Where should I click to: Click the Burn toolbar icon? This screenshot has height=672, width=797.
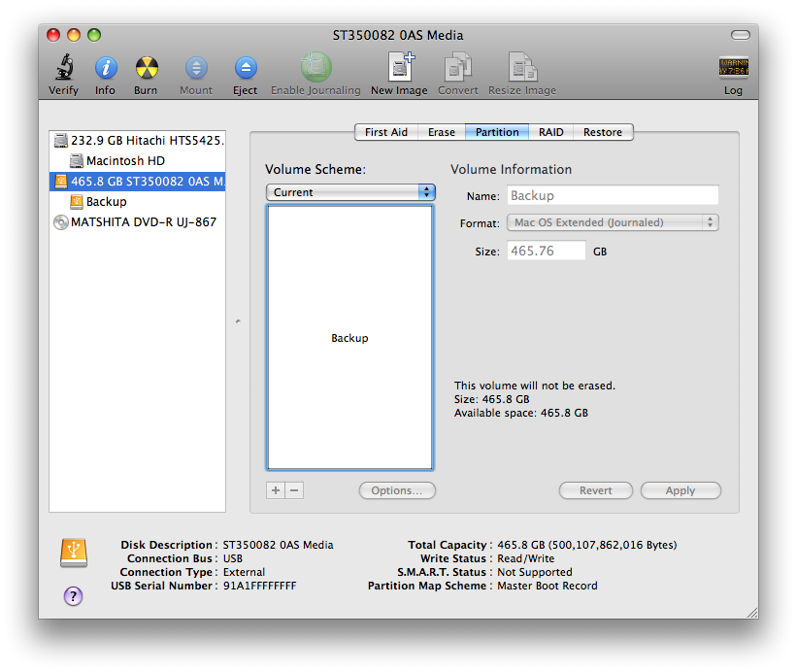(x=146, y=69)
